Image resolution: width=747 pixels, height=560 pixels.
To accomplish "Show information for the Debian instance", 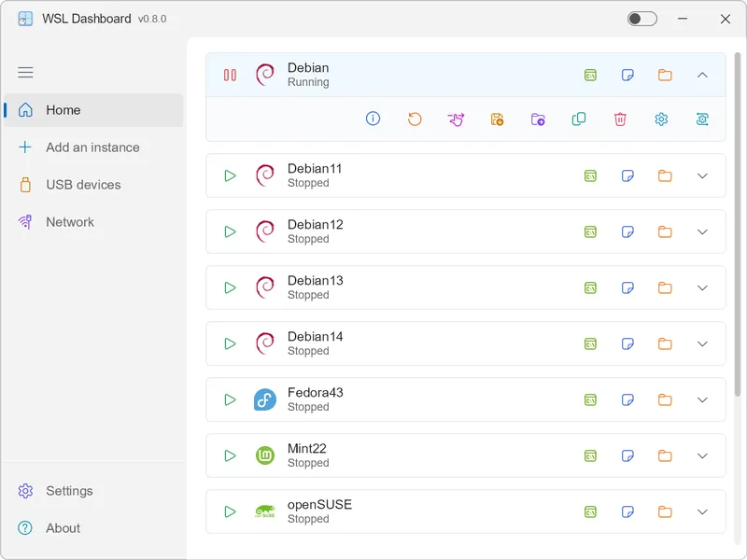I will (373, 119).
